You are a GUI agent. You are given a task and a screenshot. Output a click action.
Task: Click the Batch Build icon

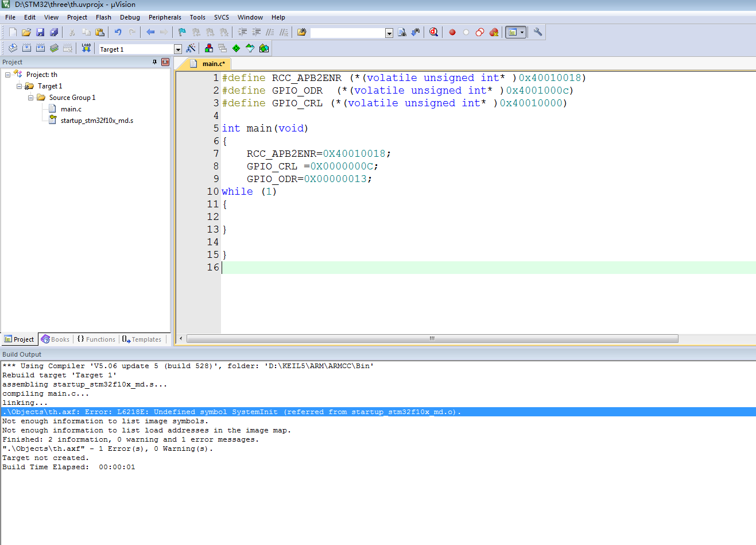click(54, 48)
